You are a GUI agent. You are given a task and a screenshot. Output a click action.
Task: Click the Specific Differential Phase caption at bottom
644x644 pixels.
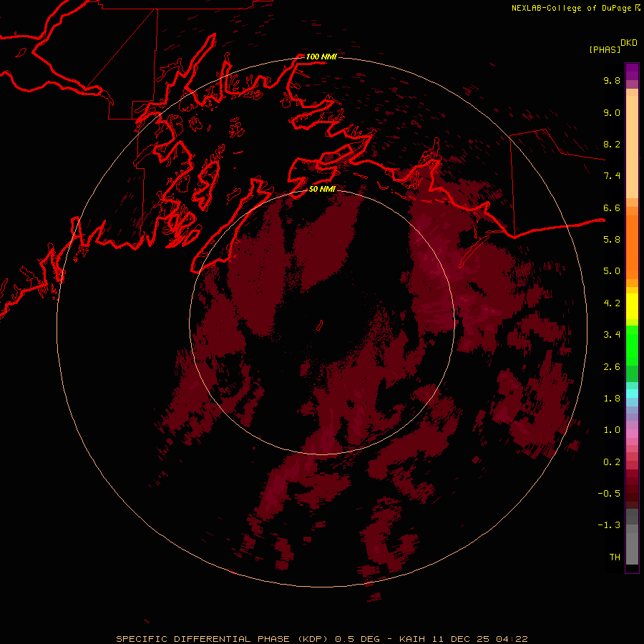322,639
